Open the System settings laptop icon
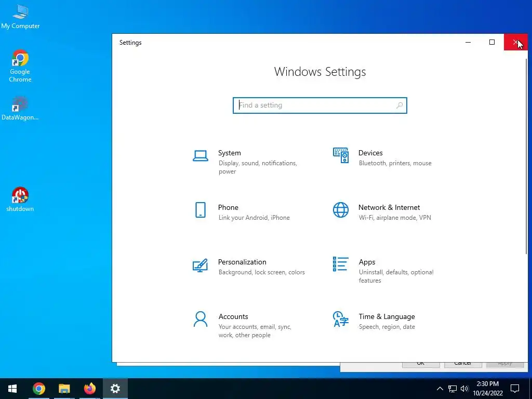 (x=200, y=156)
